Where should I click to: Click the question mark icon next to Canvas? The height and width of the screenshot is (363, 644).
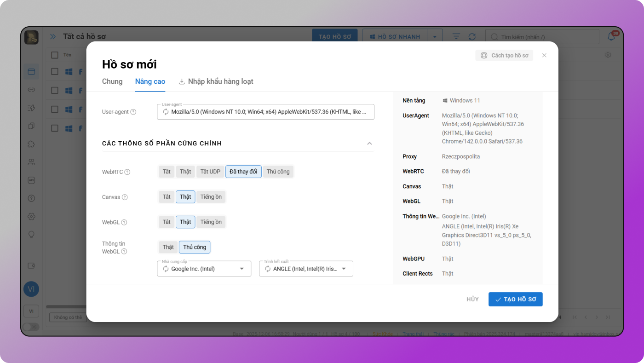point(125,197)
